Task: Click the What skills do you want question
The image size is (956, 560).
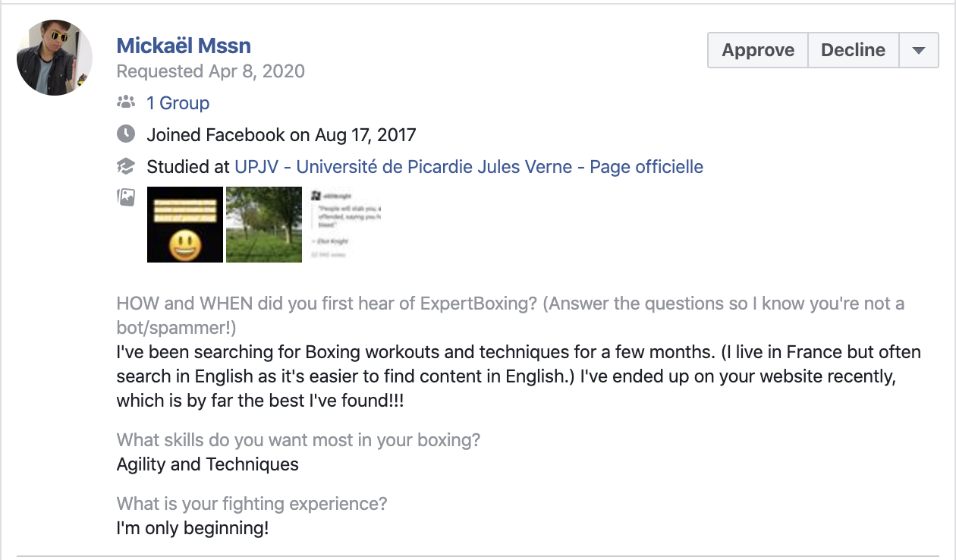Action: (x=299, y=440)
